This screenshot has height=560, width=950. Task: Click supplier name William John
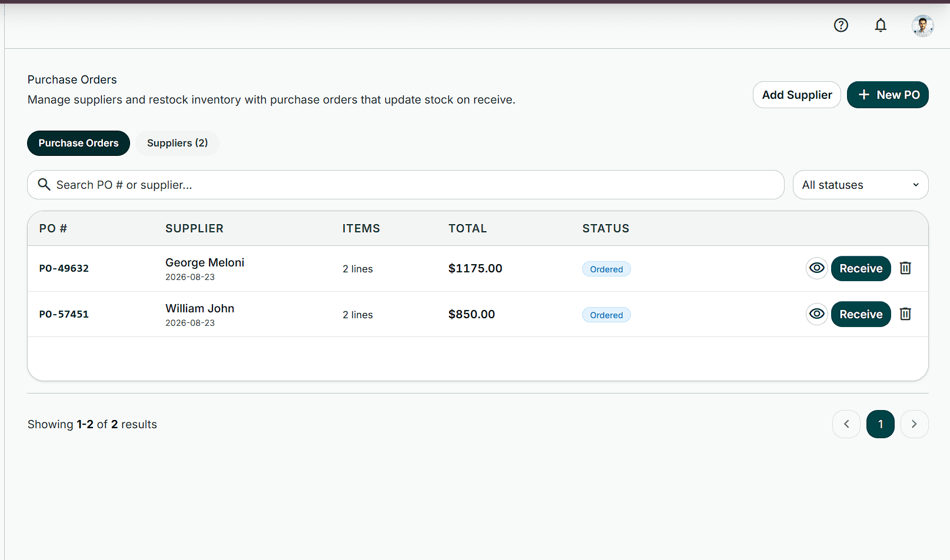click(x=200, y=308)
